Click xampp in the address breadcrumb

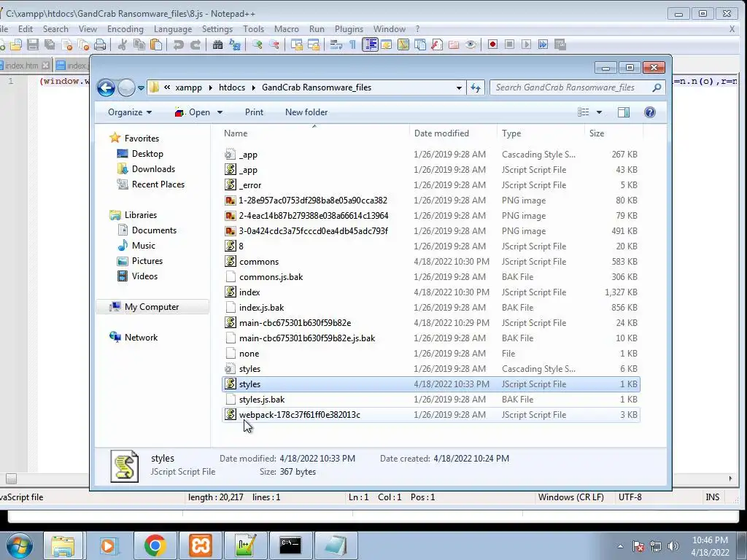point(189,87)
